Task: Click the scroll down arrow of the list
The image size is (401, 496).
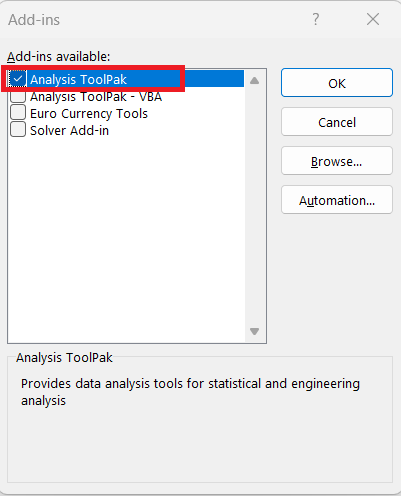Action: 254,331
